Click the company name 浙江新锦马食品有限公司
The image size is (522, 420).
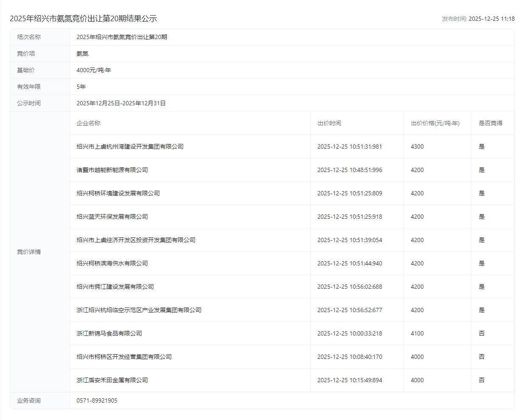coord(109,333)
